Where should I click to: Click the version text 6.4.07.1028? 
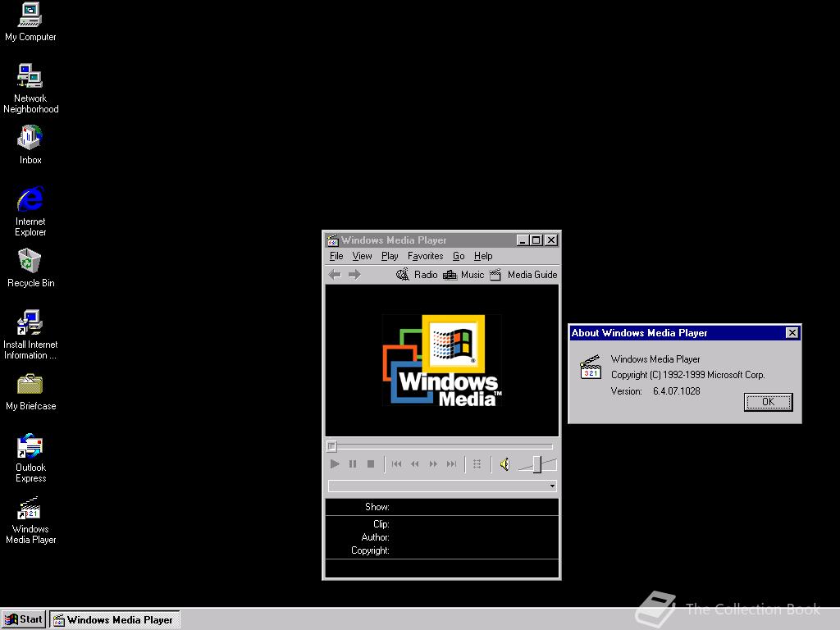[x=677, y=391]
